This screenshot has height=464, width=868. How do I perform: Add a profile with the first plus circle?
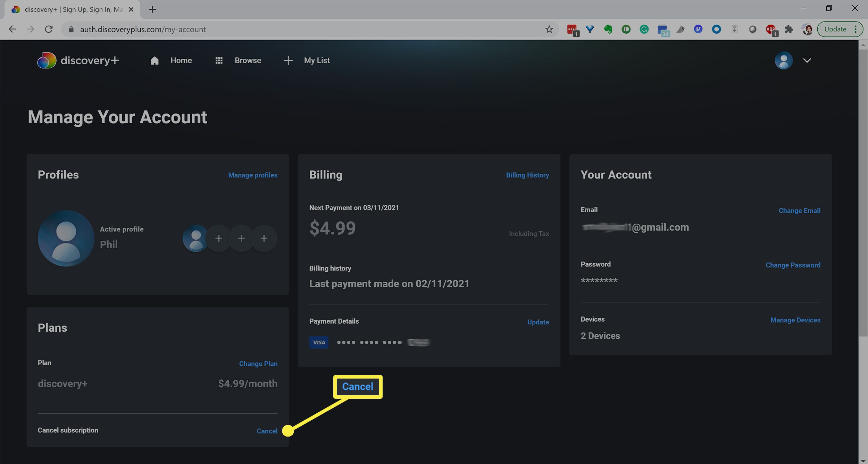click(219, 238)
